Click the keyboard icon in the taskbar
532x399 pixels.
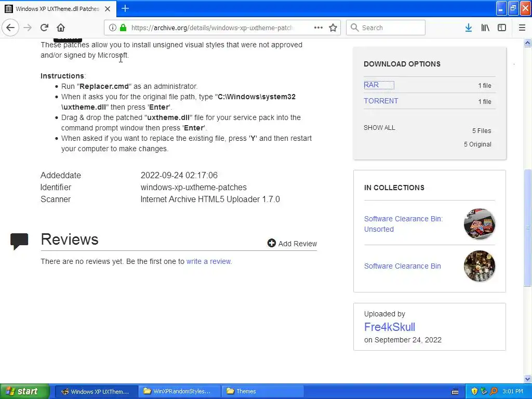(455, 392)
